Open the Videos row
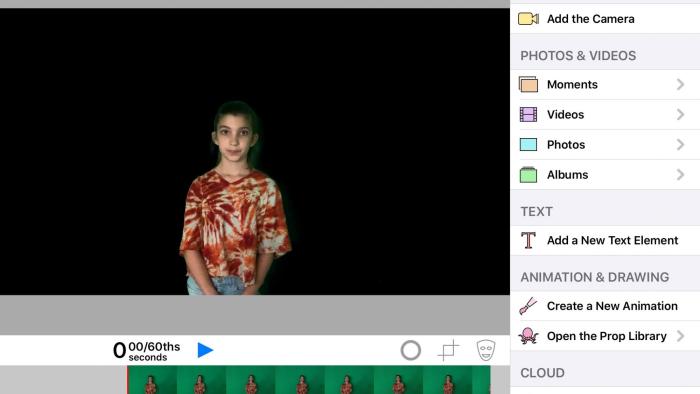Screen dimensions: 700x394 [605, 115]
